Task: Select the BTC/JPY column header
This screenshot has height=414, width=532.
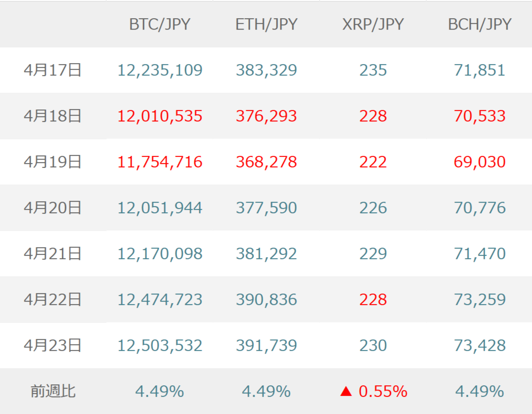Action: [160, 24]
